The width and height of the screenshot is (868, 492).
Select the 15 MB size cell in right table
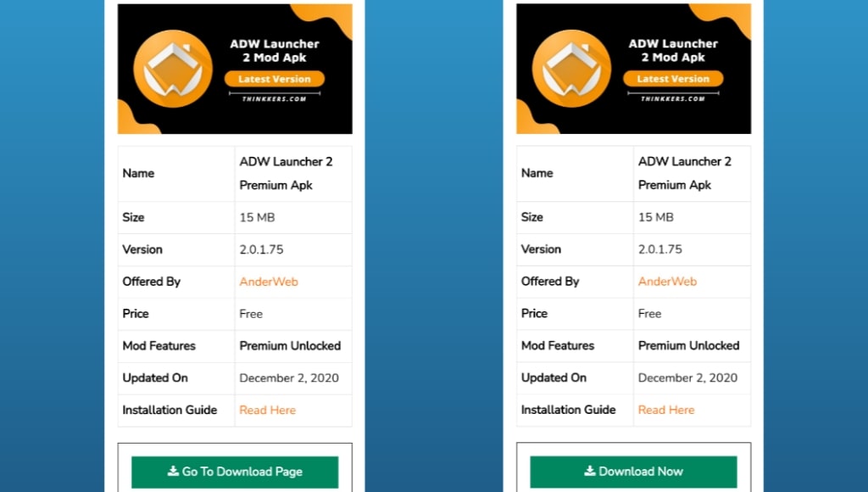click(656, 217)
